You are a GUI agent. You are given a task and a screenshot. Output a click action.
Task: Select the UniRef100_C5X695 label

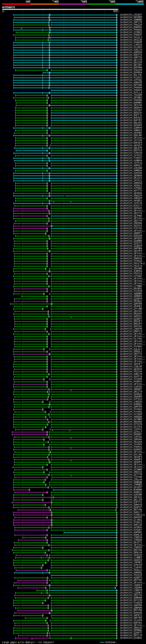(131, 95)
